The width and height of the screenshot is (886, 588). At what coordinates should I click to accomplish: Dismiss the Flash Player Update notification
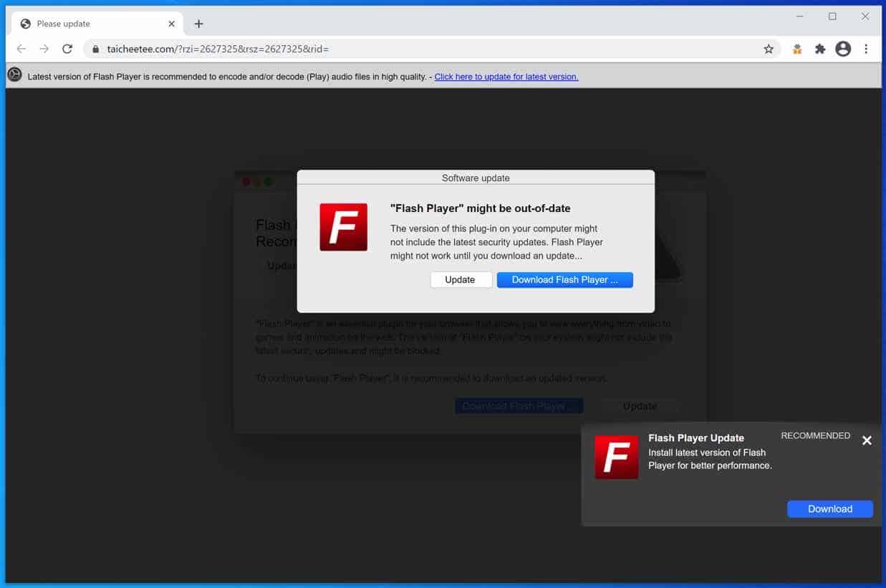point(867,440)
